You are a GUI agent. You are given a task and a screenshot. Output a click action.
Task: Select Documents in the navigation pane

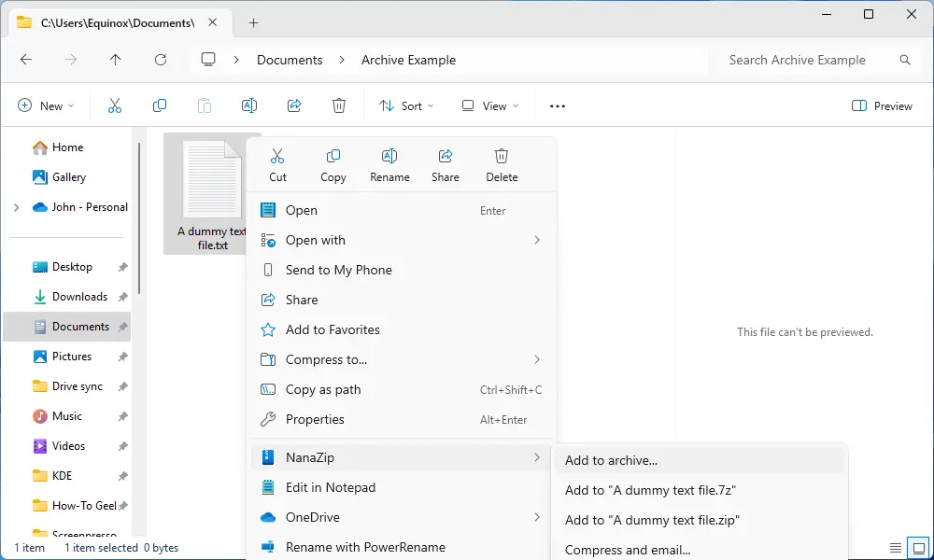click(x=66, y=327)
